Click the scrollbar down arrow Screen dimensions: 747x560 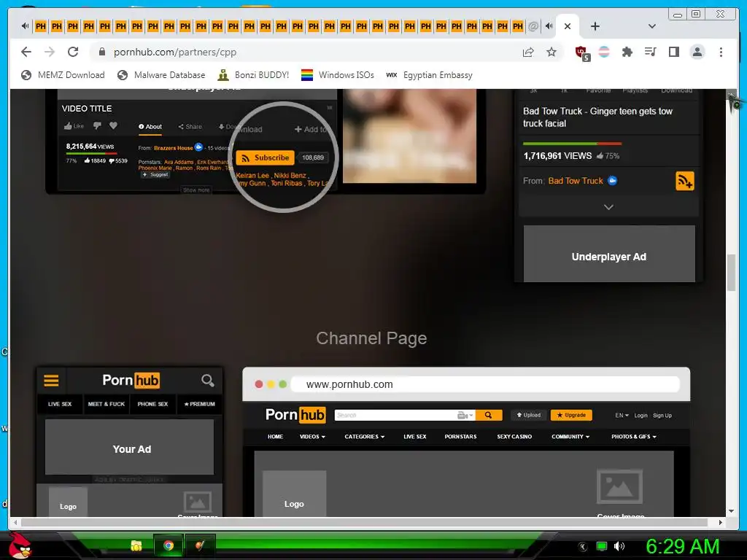[731, 511]
